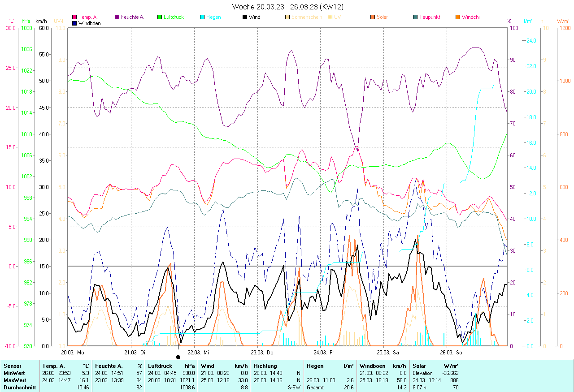Click the Richtung column header
The width and height of the screenshot is (574, 392).
pos(265,366)
